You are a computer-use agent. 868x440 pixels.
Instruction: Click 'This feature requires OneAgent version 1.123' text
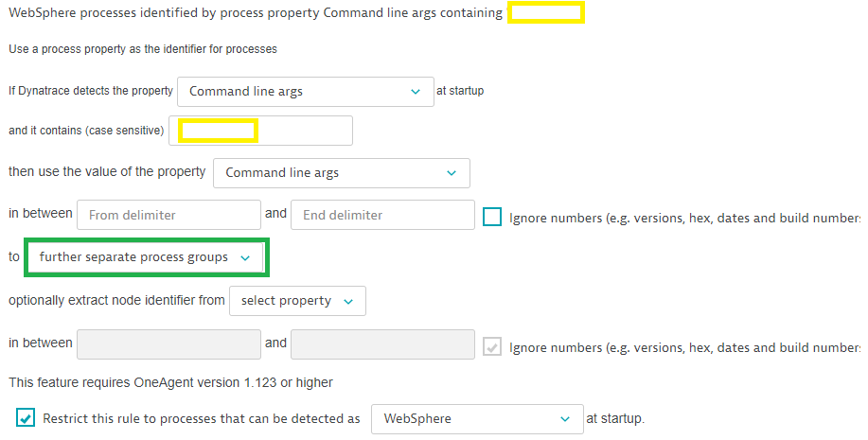pos(170,382)
